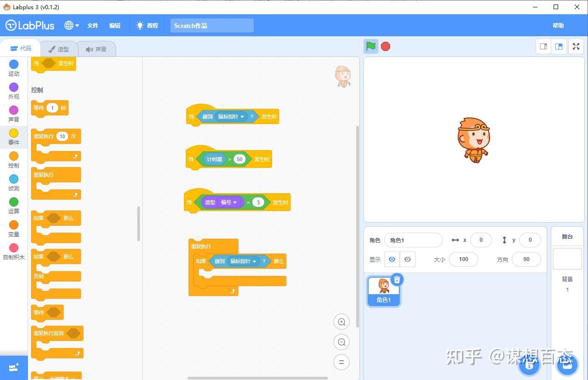588x380 pixels.
Task: Show sprite 角色1 with the eye toggle
Action: [392, 259]
